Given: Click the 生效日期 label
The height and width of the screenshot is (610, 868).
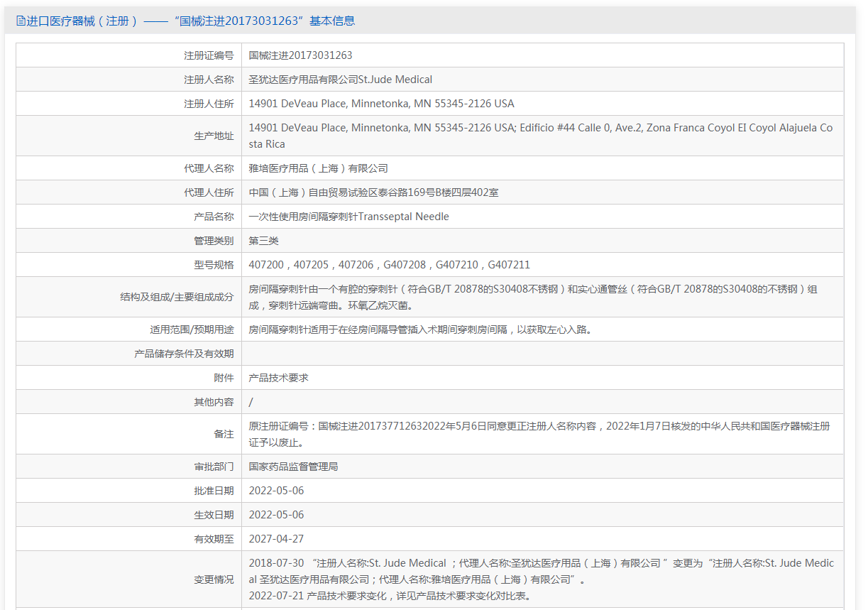Looking at the screenshot, I should coord(214,515).
